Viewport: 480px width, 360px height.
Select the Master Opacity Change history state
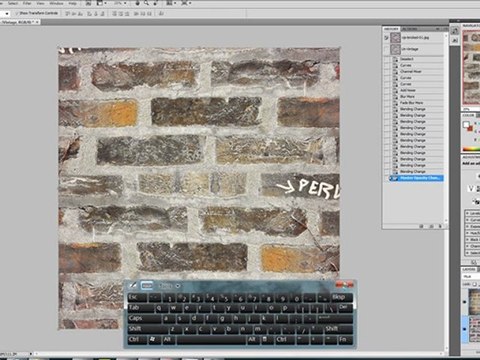click(x=416, y=178)
